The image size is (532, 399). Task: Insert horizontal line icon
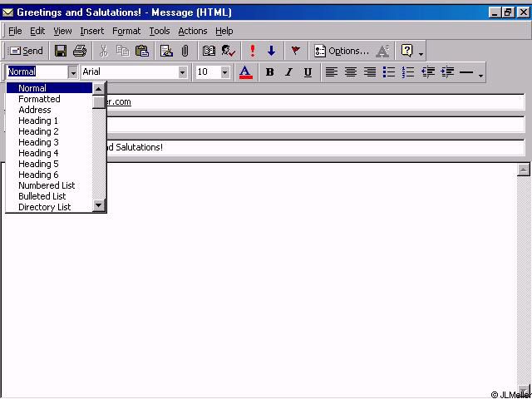466,72
